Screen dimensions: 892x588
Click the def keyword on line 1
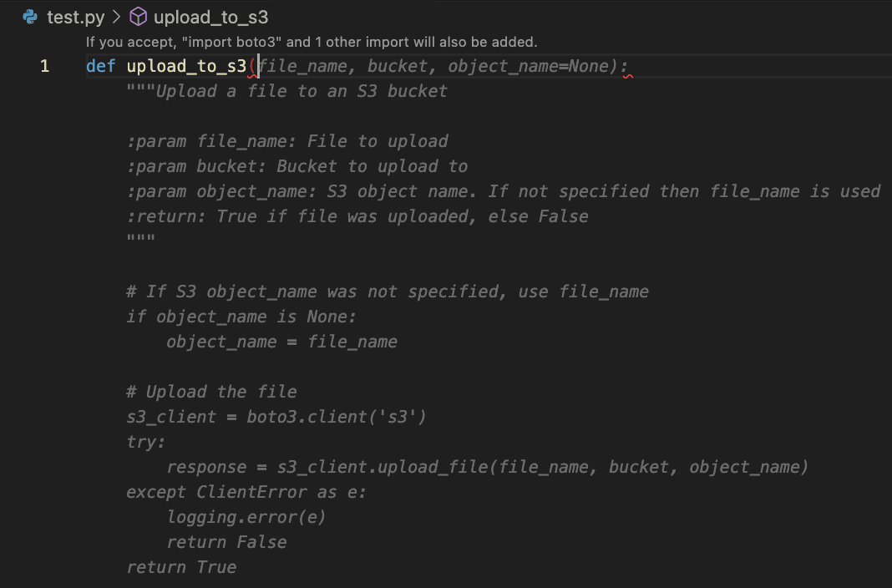[99, 66]
